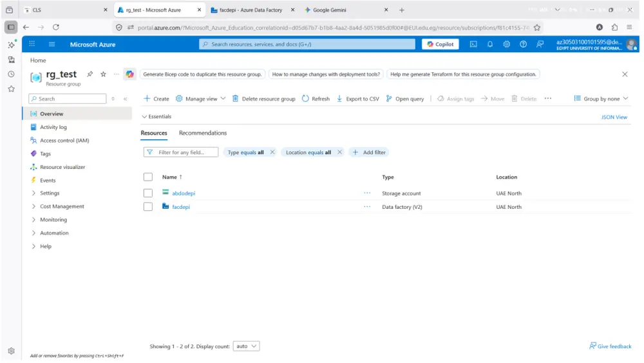Switch to the Recommendations tab
This screenshot has width=644, height=363.
[x=203, y=133]
